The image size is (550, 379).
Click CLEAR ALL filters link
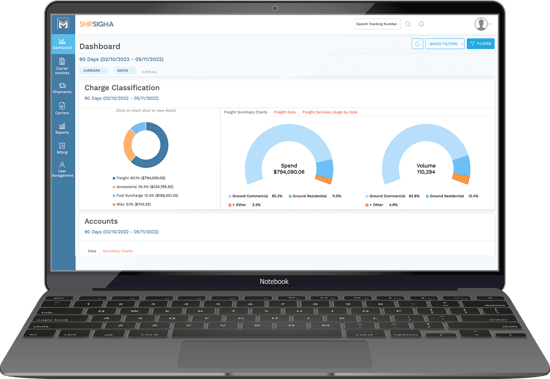pos(149,72)
